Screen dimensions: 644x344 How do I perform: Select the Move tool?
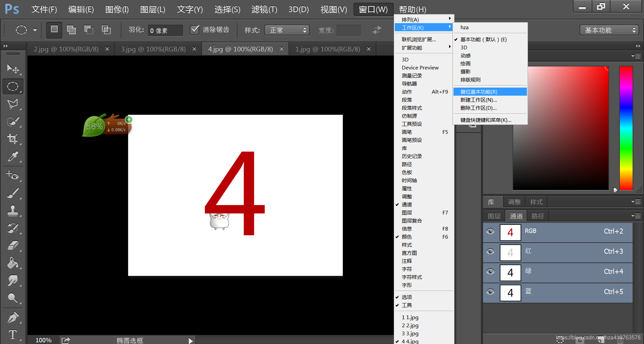click(x=13, y=69)
